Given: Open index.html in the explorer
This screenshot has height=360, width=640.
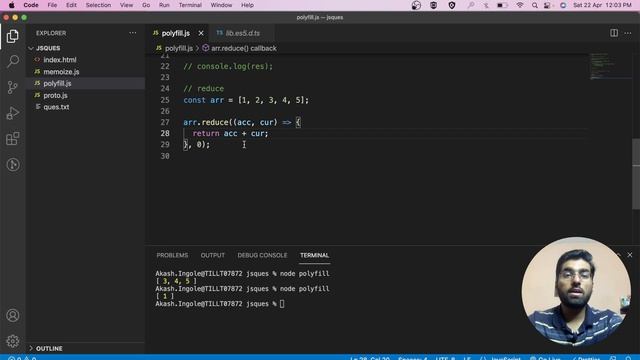Looking at the screenshot, I should pyautogui.click(x=60, y=60).
